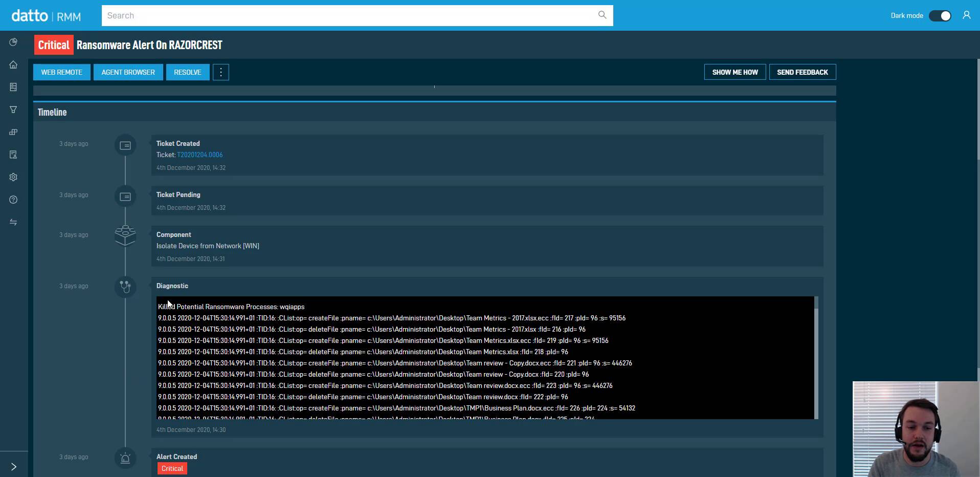
Task: Resolve the ransomware alert
Action: pos(188,72)
